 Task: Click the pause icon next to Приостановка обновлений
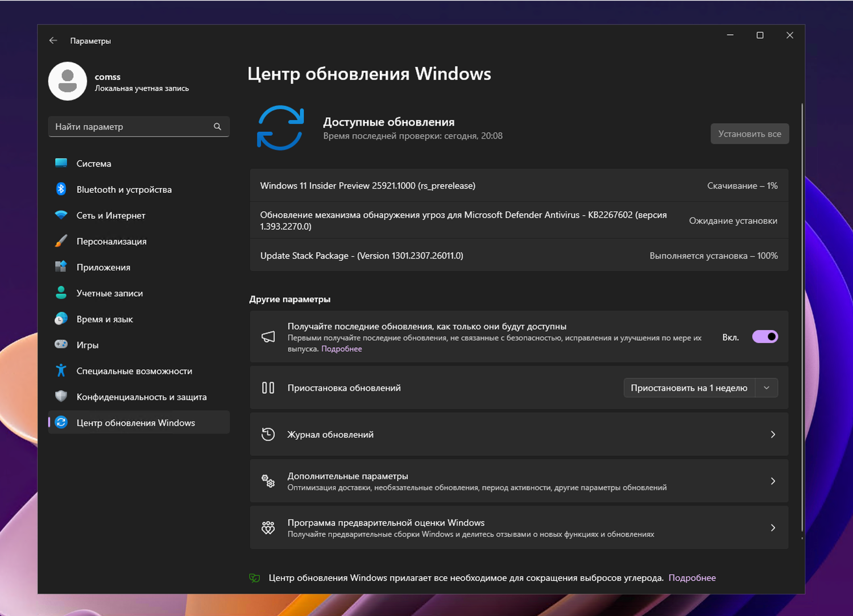[x=268, y=388]
